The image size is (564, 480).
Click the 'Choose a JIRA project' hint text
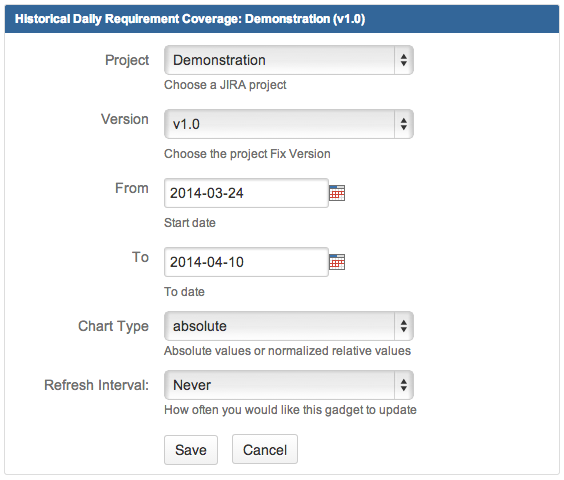pos(225,85)
